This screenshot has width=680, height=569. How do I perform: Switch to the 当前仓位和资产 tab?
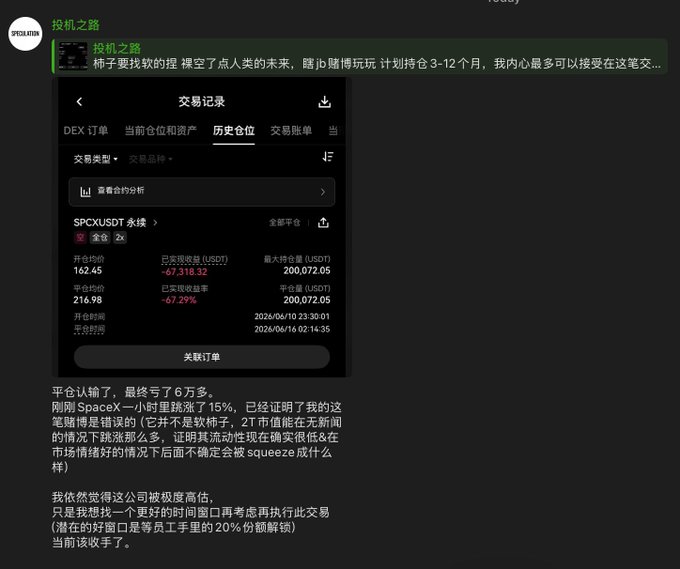[x=160, y=131]
